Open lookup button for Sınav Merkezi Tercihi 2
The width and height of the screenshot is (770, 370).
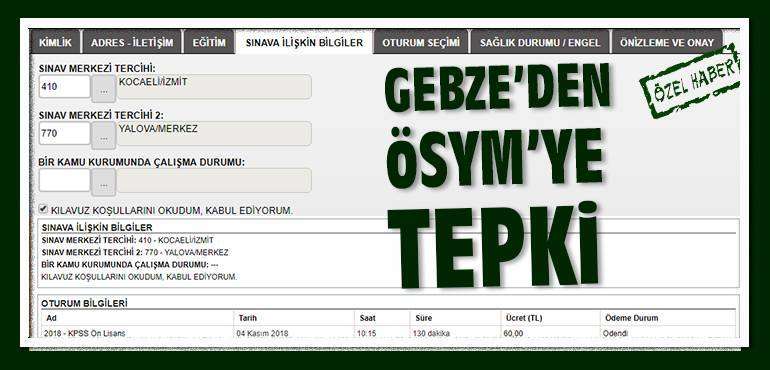[x=104, y=136]
